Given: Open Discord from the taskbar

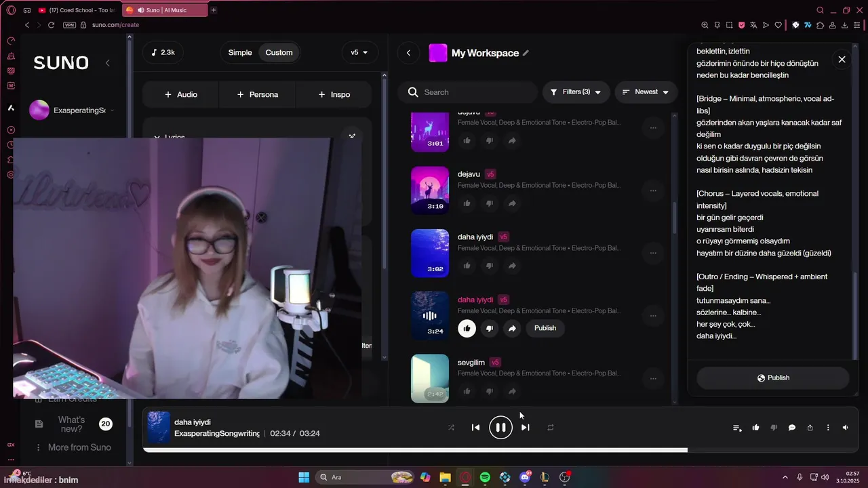Looking at the screenshot, I should tap(525, 477).
